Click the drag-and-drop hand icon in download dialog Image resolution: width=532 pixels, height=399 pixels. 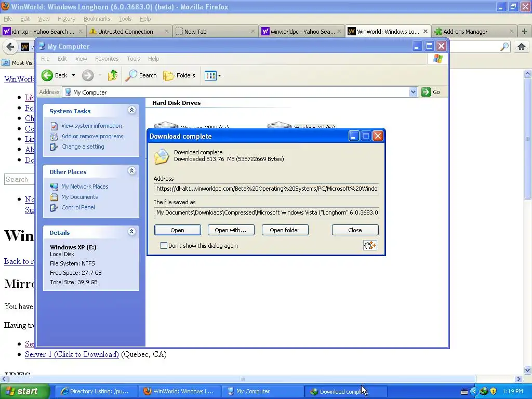370,245
